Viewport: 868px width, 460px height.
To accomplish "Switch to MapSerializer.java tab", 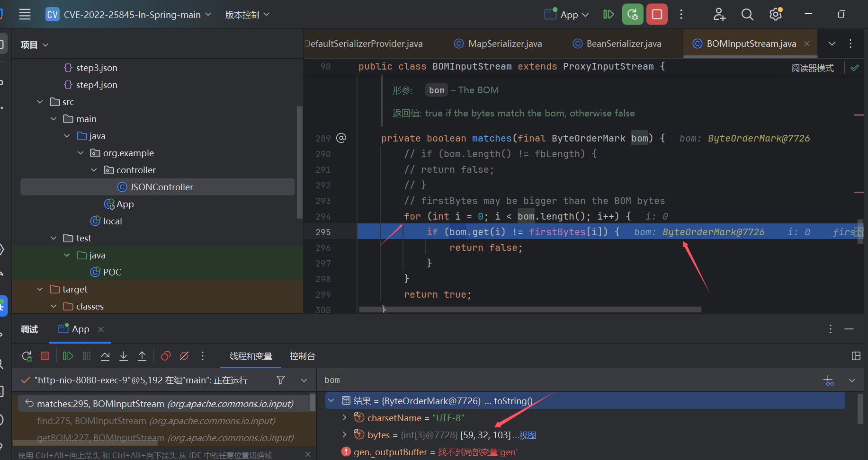I will [498, 44].
